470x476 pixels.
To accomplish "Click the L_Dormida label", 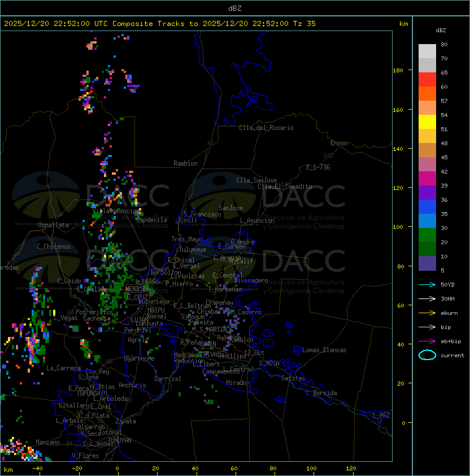I will coord(321,393).
